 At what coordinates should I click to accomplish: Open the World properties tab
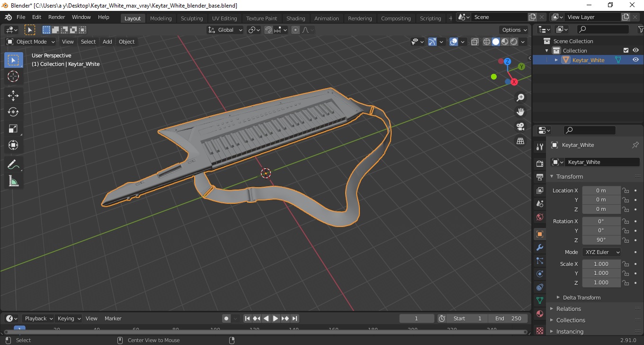[539, 217]
